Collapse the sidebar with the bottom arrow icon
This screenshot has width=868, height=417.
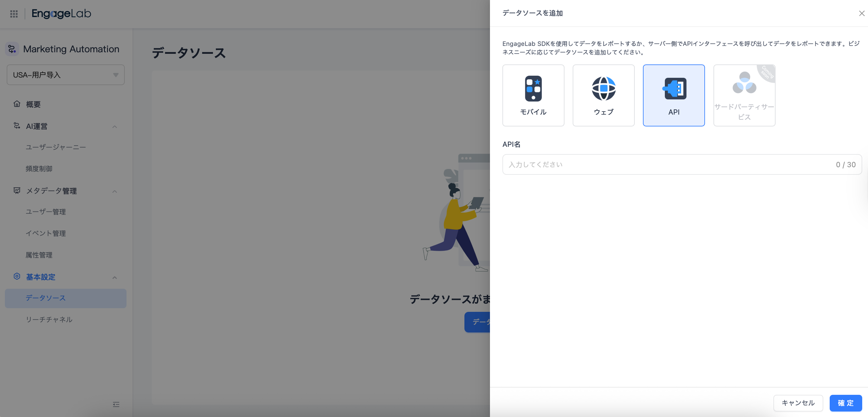pyautogui.click(x=116, y=404)
